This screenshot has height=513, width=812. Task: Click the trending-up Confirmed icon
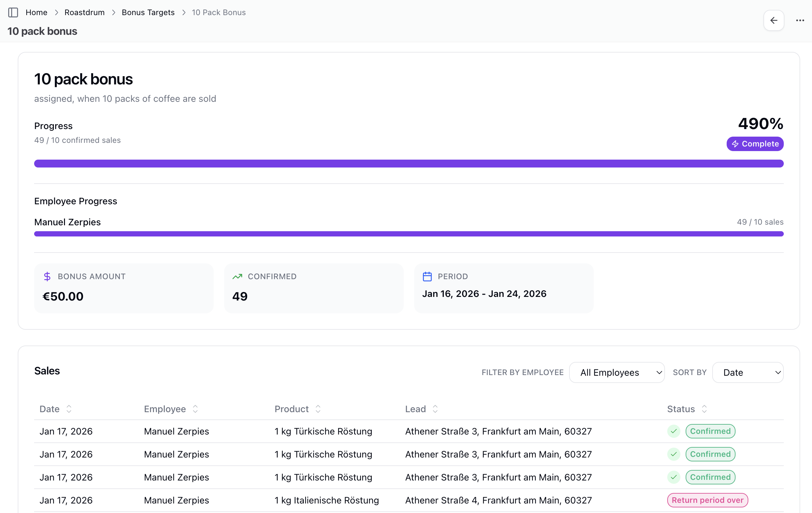click(237, 277)
